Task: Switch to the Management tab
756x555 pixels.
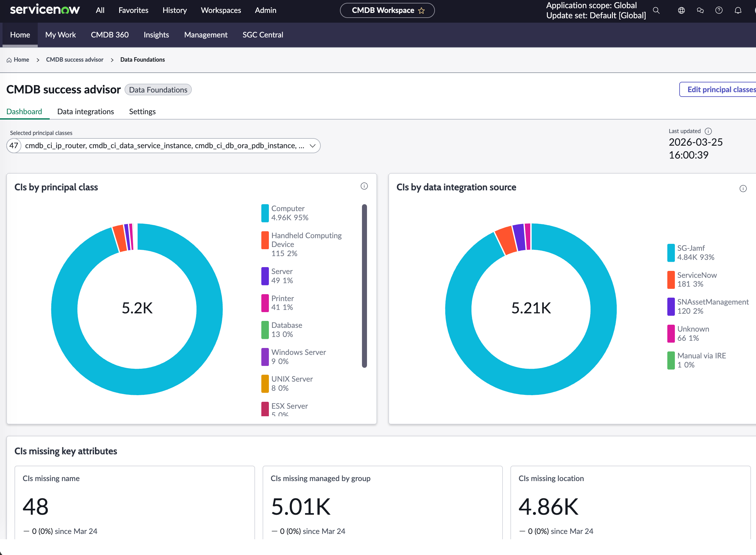Action: pos(206,35)
